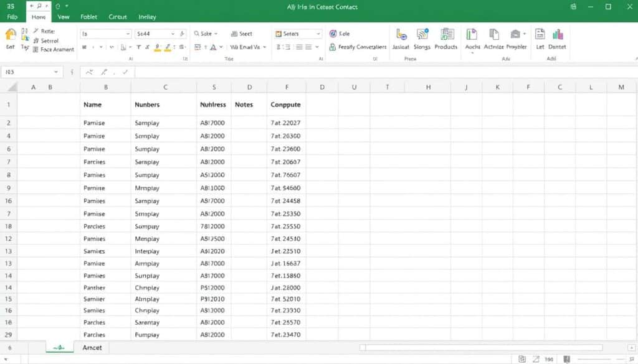Select column S header
Viewport: 638px width, 364px height.
pos(214,87)
